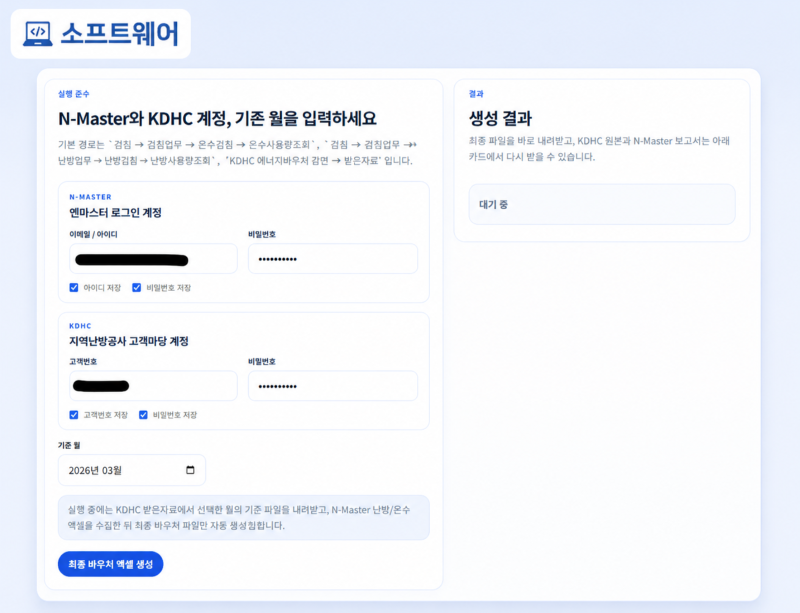This screenshot has height=613, width=800.
Task: Focus the N-Master 이메일 / 아이디 field
Action: 153,259
